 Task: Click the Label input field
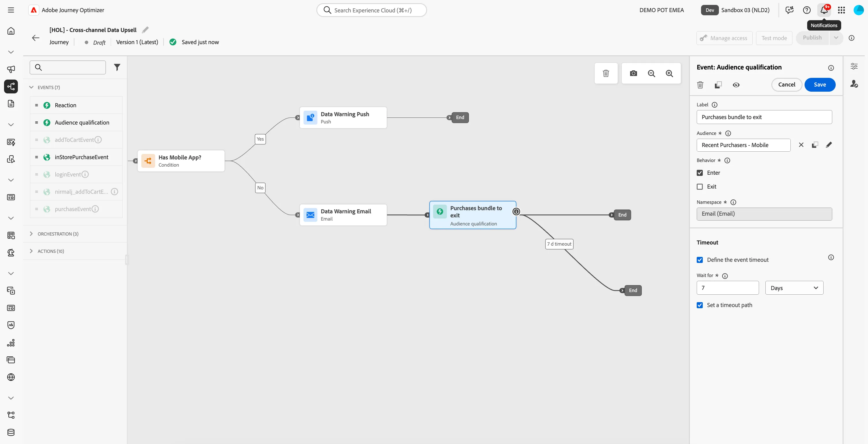click(764, 117)
